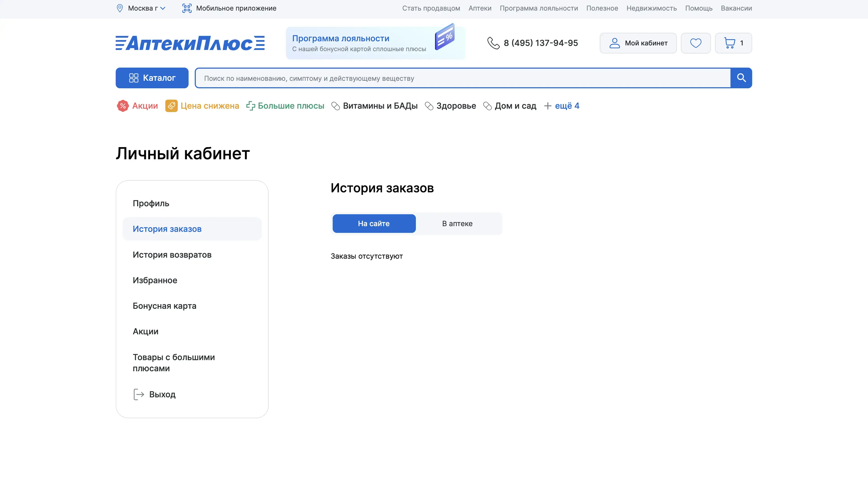Image resolution: width=868 pixels, height=488 pixels.
Task: Click the phone handset icon
Action: coord(493,43)
